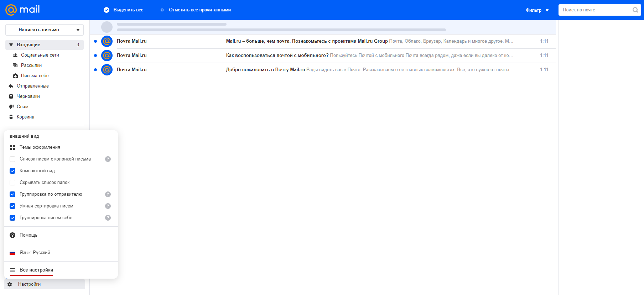Click the Настройки gear icon

[10, 284]
